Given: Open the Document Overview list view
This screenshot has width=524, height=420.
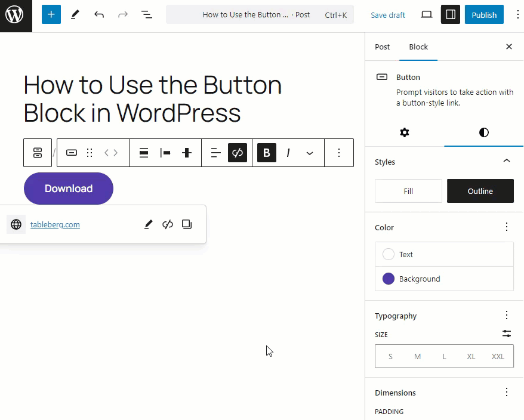Looking at the screenshot, I should 147,14.
